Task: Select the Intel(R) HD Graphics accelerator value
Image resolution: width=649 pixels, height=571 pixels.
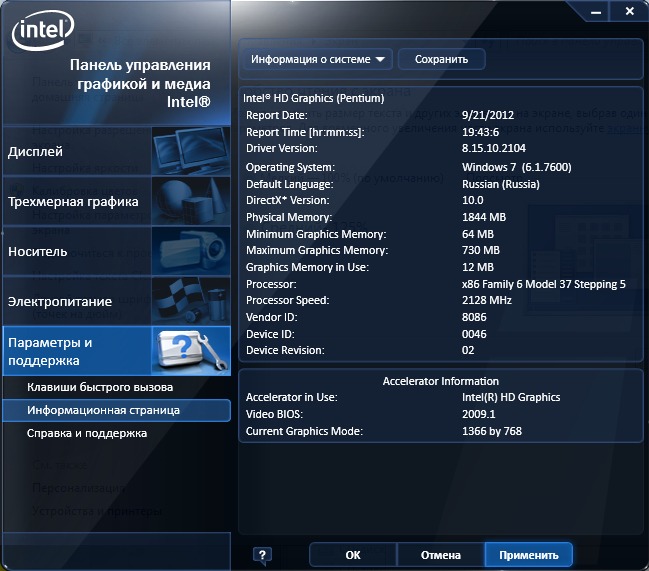Action: [x=511, y=397]
